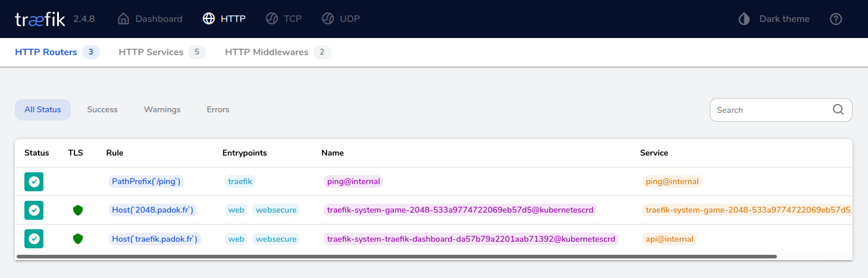Click the traefik-system-game-2048 router name
Screen dimensions: 868x278
pyautogui.click(x=460, y=210)
